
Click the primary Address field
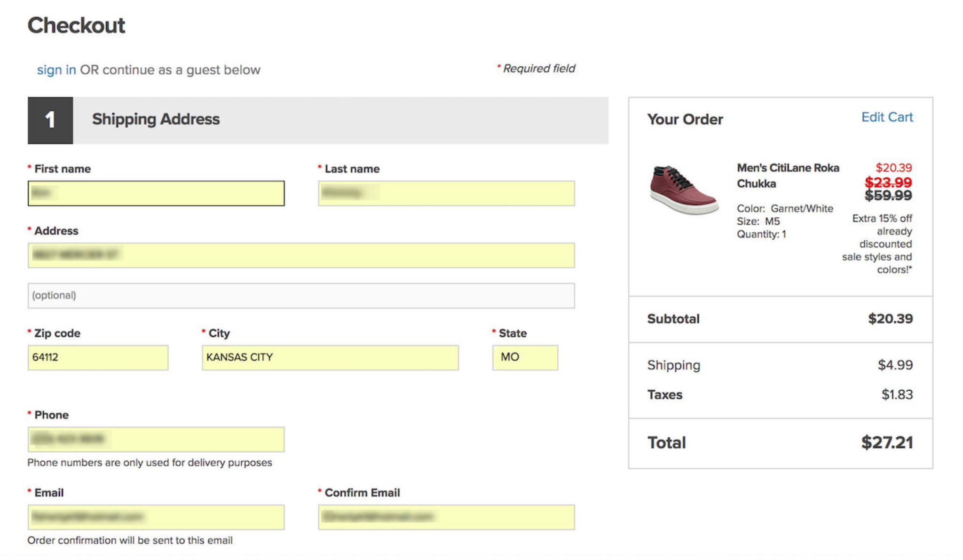pyautogui.click(x=301, y=255)
